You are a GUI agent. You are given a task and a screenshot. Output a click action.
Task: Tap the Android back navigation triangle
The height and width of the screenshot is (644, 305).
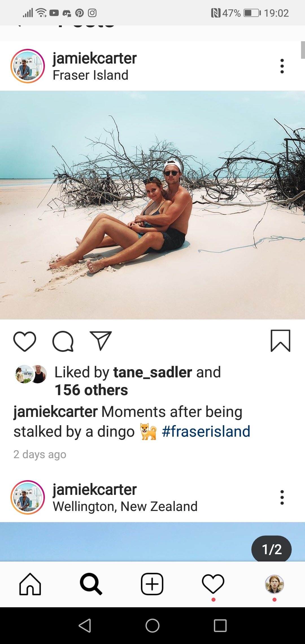coord(85,625)
